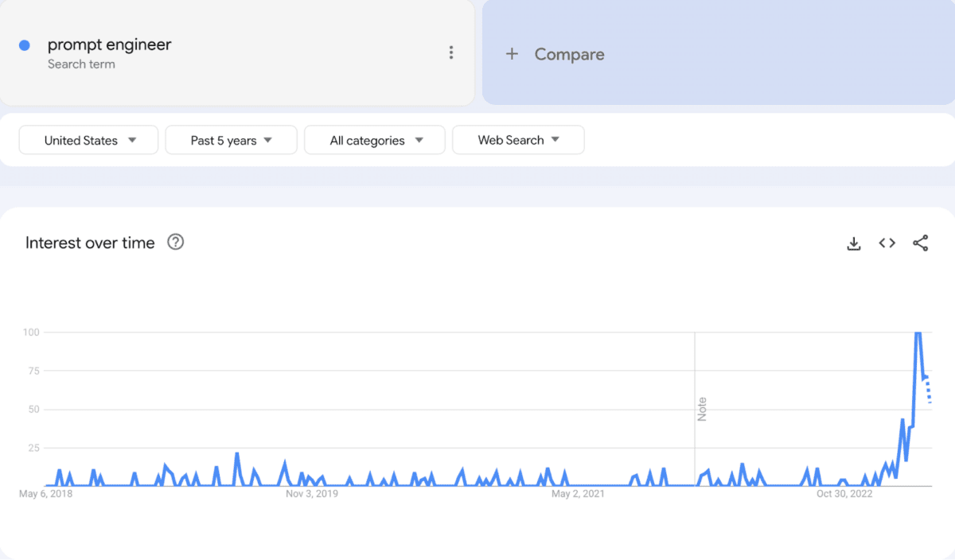
Task: Click the Interest over time heading
Action: [90, 243]
